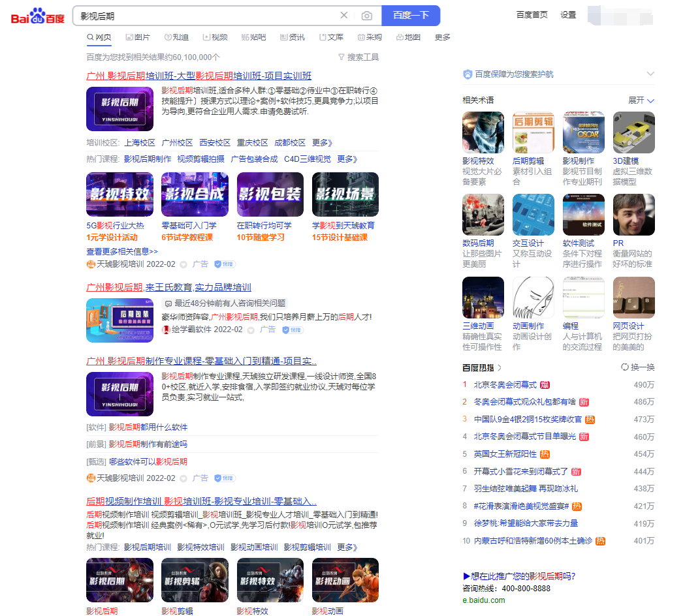Switch to the 图片 tab
The height and width of the screenshot is (616, 700).
[x=138, y=37]
